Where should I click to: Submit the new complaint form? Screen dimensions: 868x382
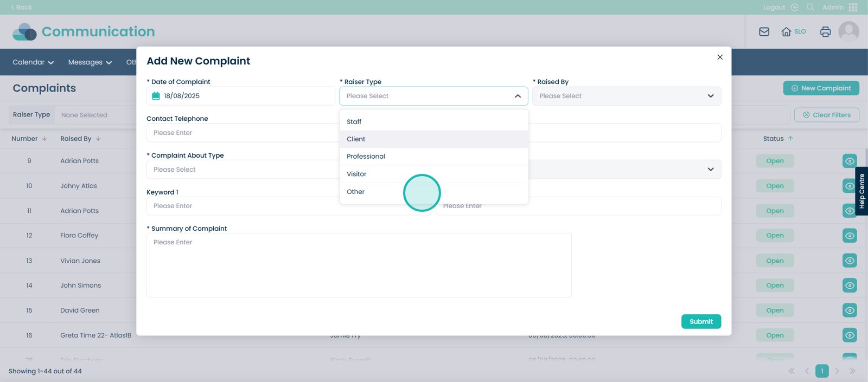coord(701,322)
